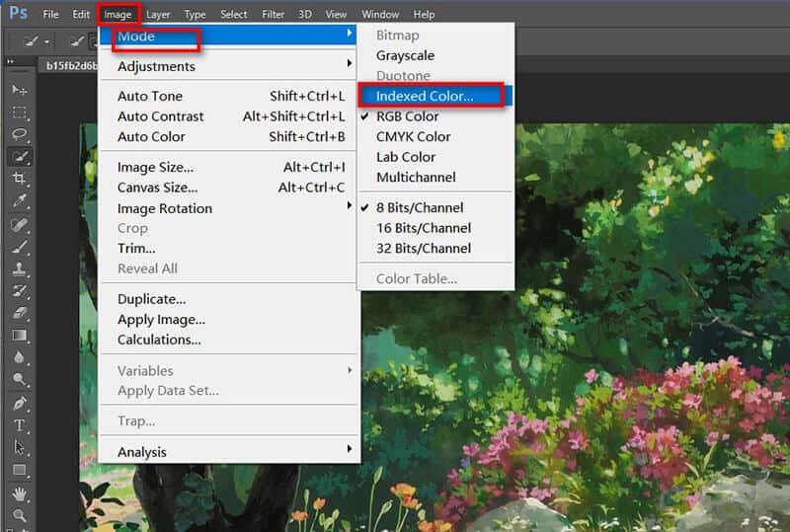Pick the Lasso tool

pyautogui.click(x=19, y=134)
